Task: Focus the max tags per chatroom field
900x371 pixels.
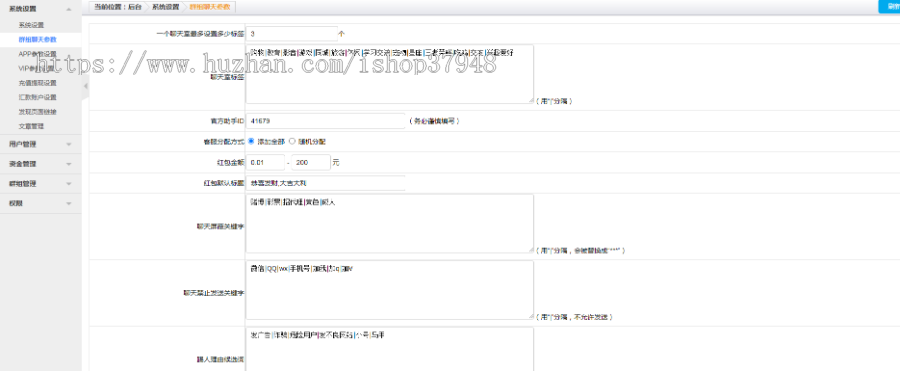Action: point(291,34)
